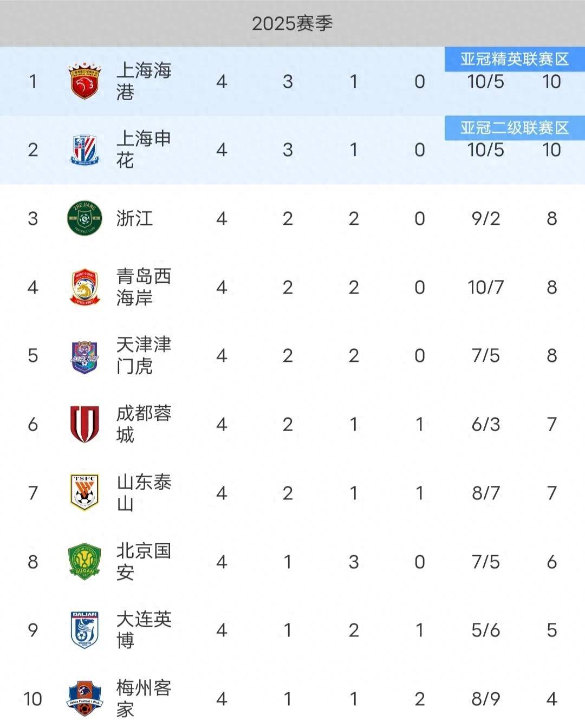
Task: Open the Shandong Taishan (山东泰山) team badge
Action: [84, 493]
